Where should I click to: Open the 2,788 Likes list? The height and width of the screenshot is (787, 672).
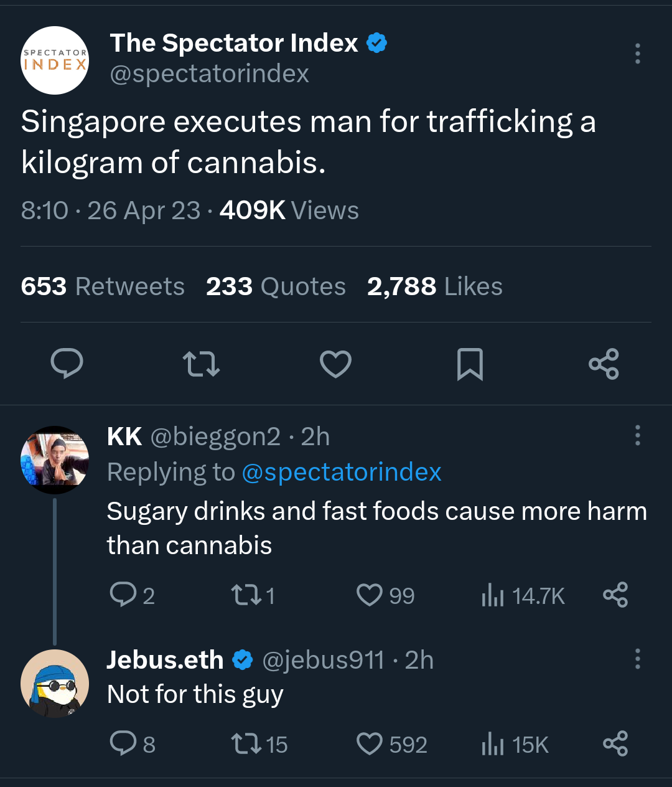[x=434, y=286]
